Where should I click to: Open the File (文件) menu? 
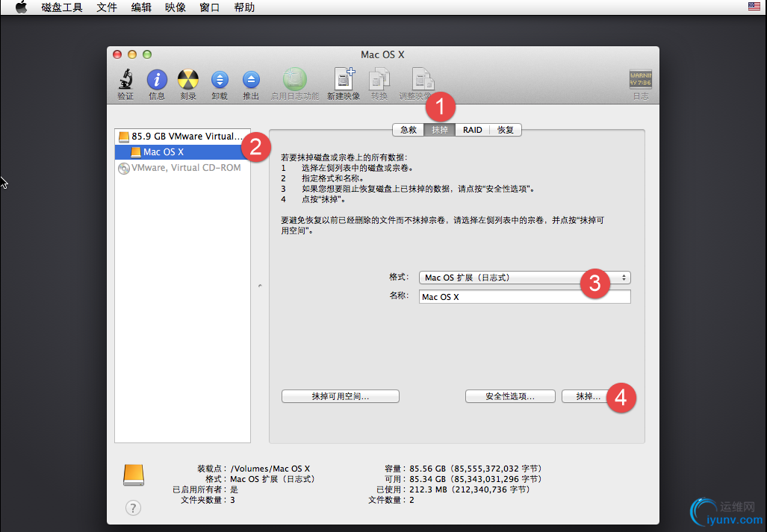(x=107, y=7)
